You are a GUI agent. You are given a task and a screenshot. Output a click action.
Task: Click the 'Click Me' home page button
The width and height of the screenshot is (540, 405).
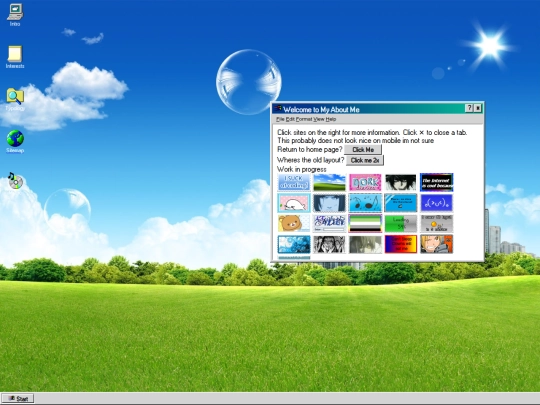pos(363,150)
